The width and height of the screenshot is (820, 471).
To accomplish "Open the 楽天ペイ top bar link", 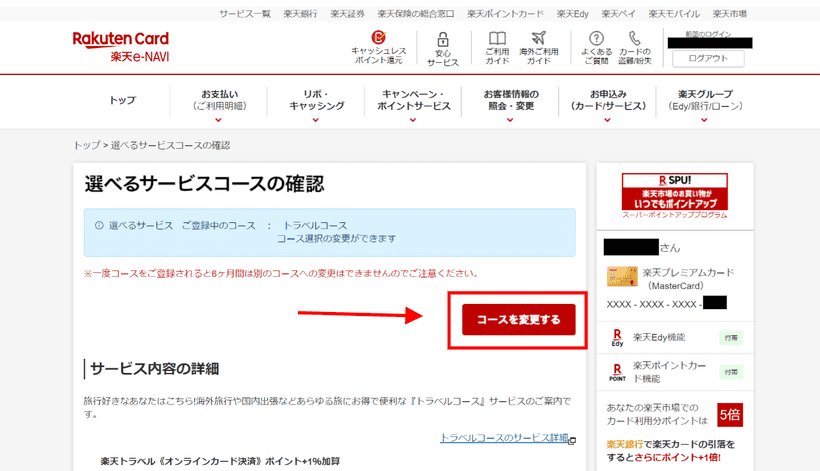I will point(618,14).
